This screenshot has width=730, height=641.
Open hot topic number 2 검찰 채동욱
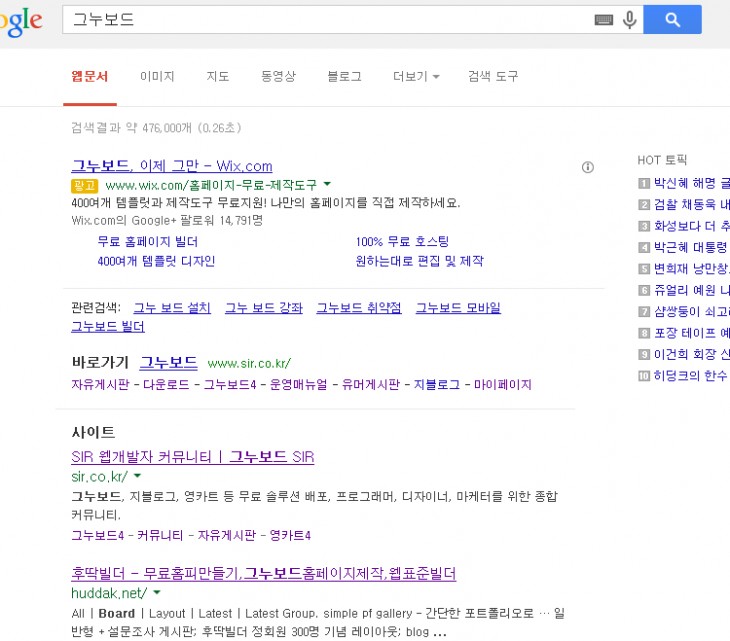[691, 204]
